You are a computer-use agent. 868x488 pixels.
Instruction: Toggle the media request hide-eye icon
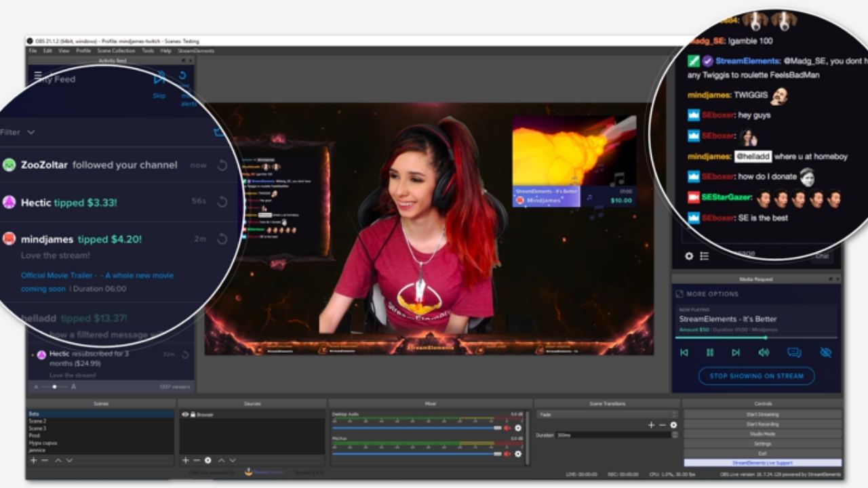[x=825, y=352]
